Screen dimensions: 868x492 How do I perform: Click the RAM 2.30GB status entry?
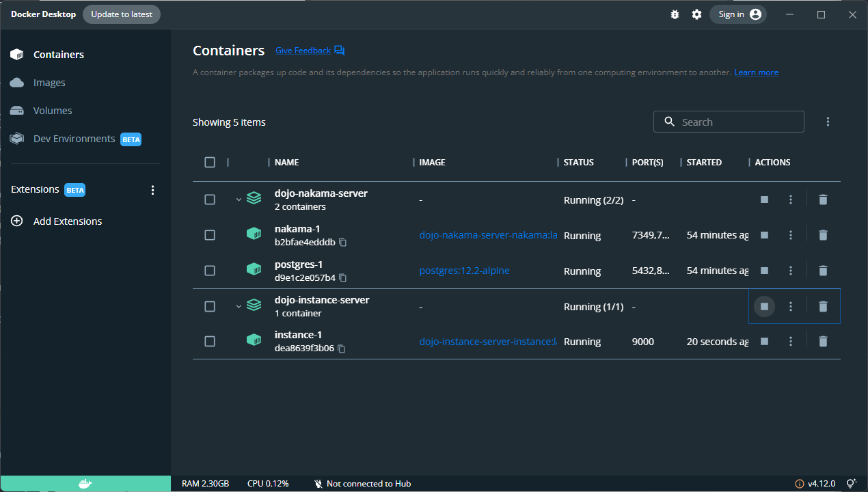coord(205,484)
